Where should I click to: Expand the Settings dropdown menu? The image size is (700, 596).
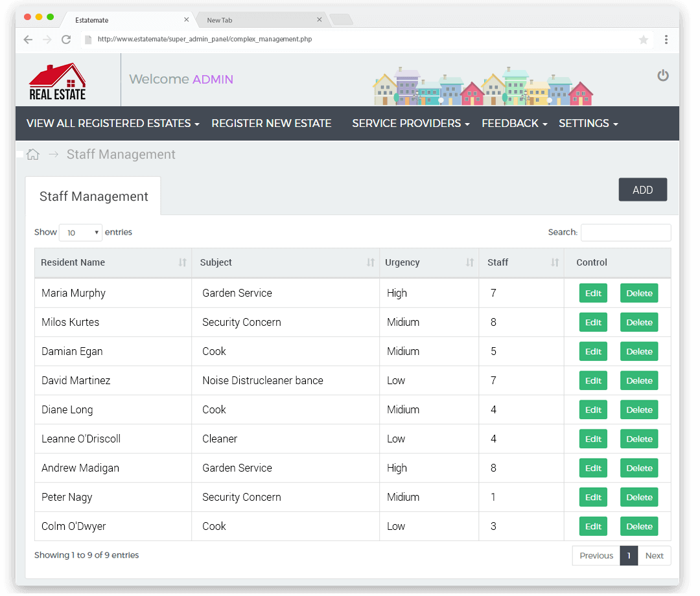coord(587,123)
